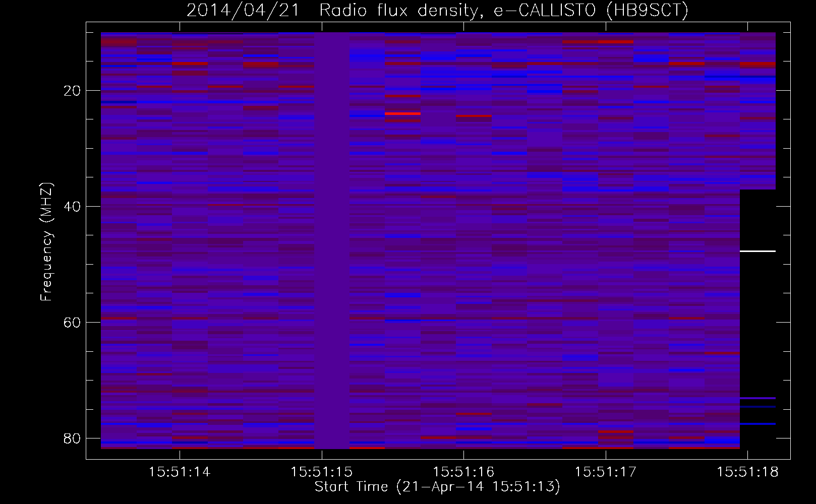Click the time tick label 15:51:16

[463, 472]
